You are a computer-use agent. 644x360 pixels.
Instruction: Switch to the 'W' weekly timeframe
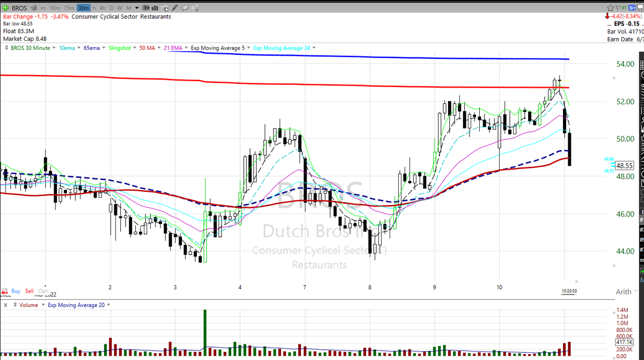pyautogui.click(x=120, y=8)
